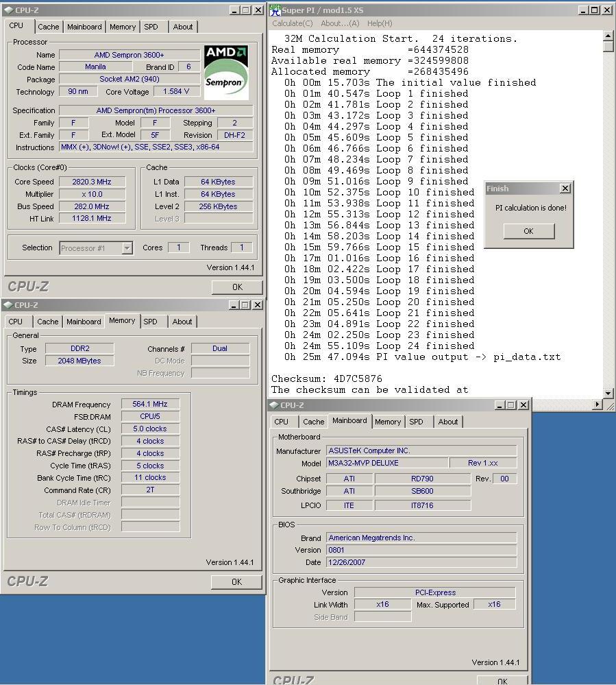Select SPD tab in CPU-Z Memory window
The width and height of the screenshot is (616, 685).
point(150,322)
